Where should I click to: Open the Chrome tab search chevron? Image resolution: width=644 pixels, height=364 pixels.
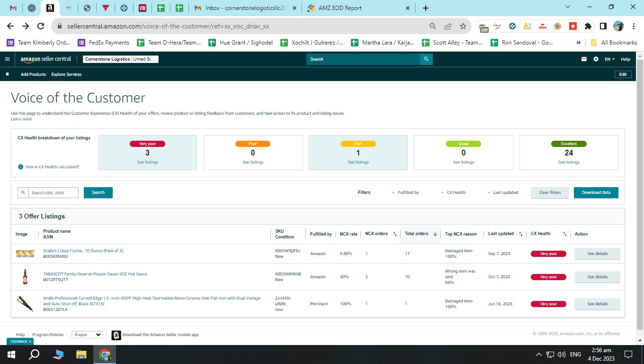click(568, 7)
